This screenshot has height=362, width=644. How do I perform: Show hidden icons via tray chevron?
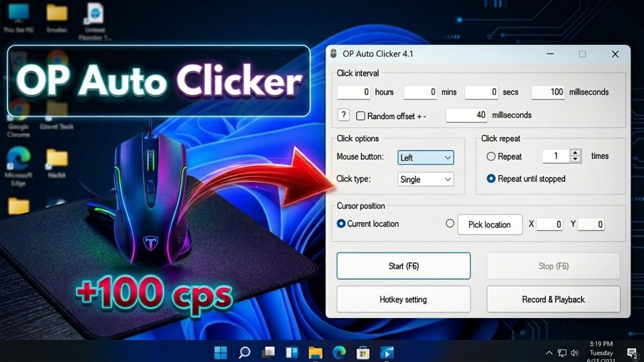tap(549, 353)
